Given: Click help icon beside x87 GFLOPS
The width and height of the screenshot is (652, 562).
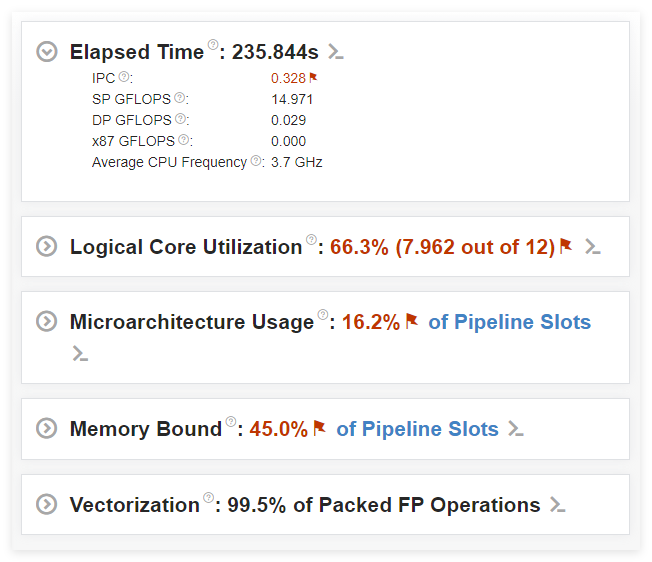Looking at the screenshot, I should coord(185,140).
